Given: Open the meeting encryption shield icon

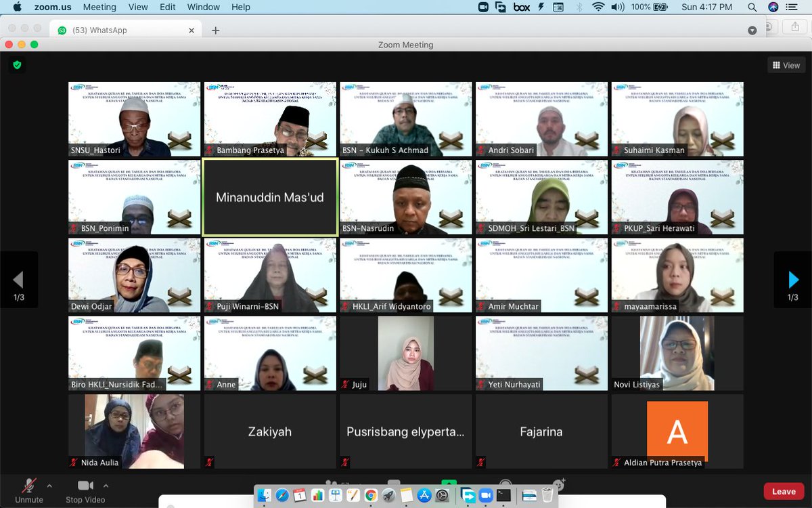Looking at the screenshot, I should [18, 65].
